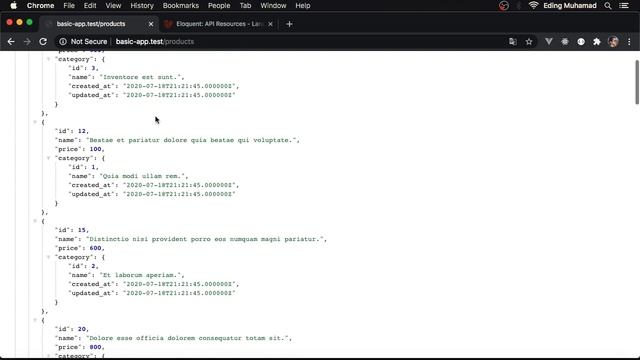Reload the products page
Screen dimensions: 640x360
tap(43, 42)
